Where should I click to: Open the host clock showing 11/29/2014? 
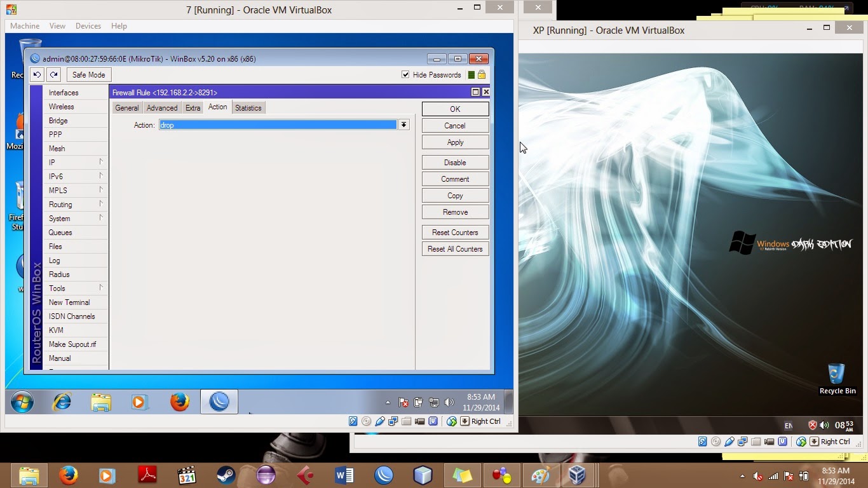pyautogui.click(x=836, y=476)
